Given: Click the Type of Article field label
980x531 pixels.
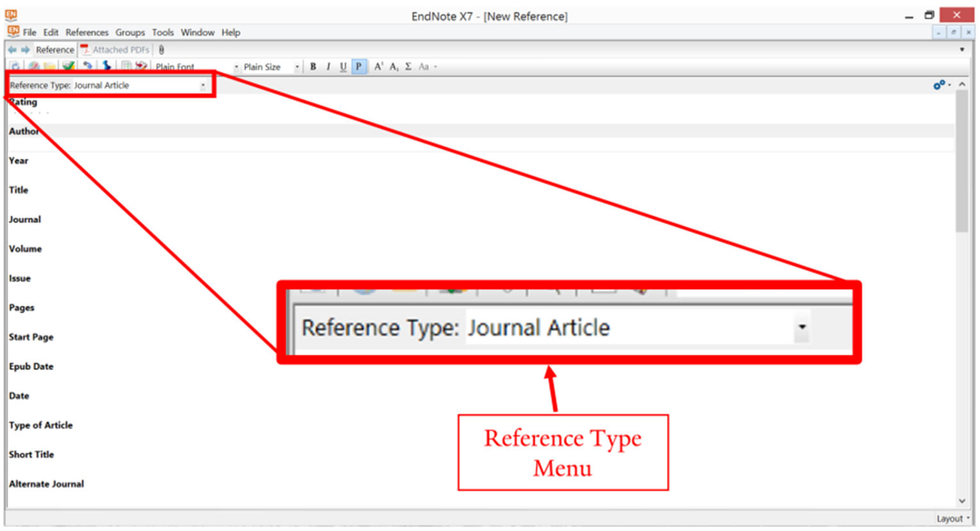Looking at the screenshot, I should click(x=41, y=425).
